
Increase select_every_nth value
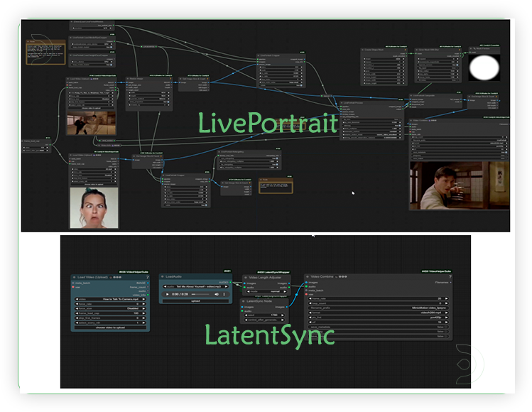click(144, 322)
